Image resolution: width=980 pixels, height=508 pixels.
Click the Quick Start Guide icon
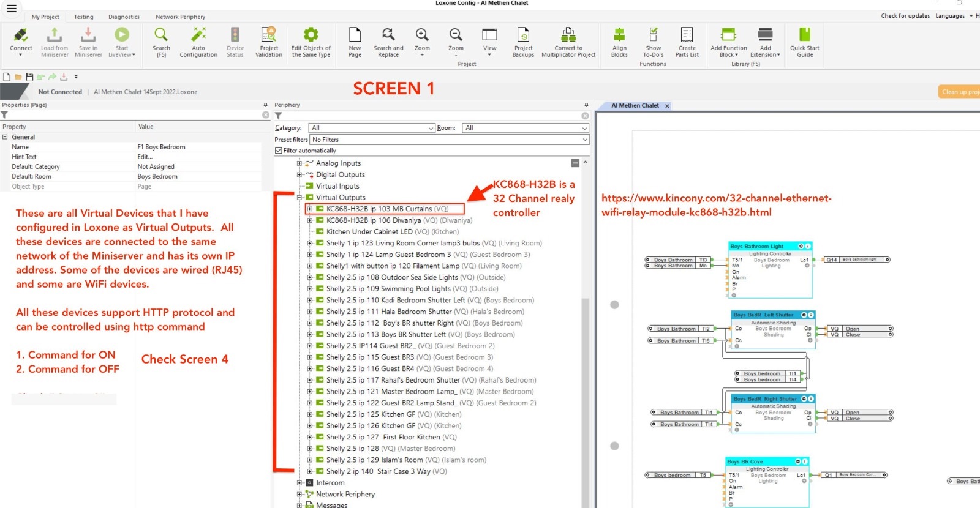[x=805, y=35]
